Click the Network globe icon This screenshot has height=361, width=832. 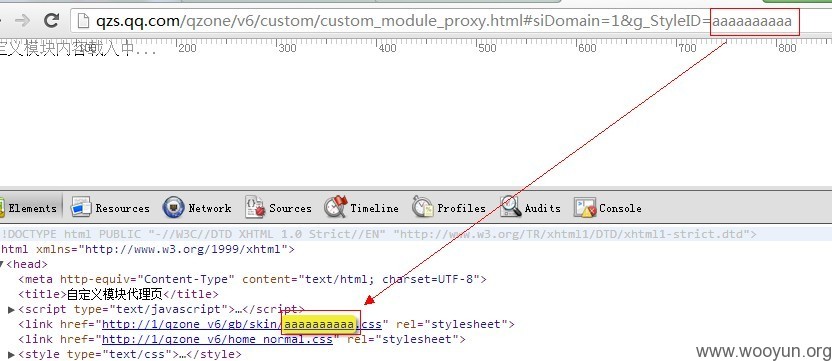click(x=174, y=207)
